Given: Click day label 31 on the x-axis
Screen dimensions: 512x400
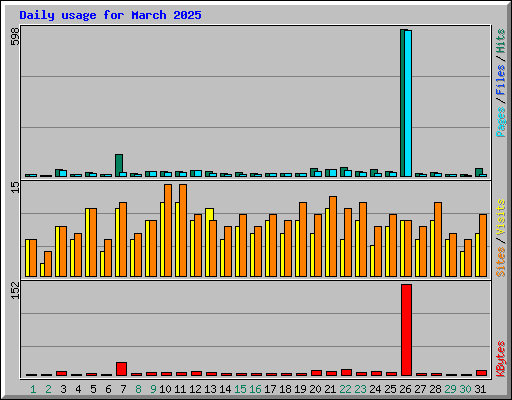Looking at the screenshot, I should coord(480,389).
